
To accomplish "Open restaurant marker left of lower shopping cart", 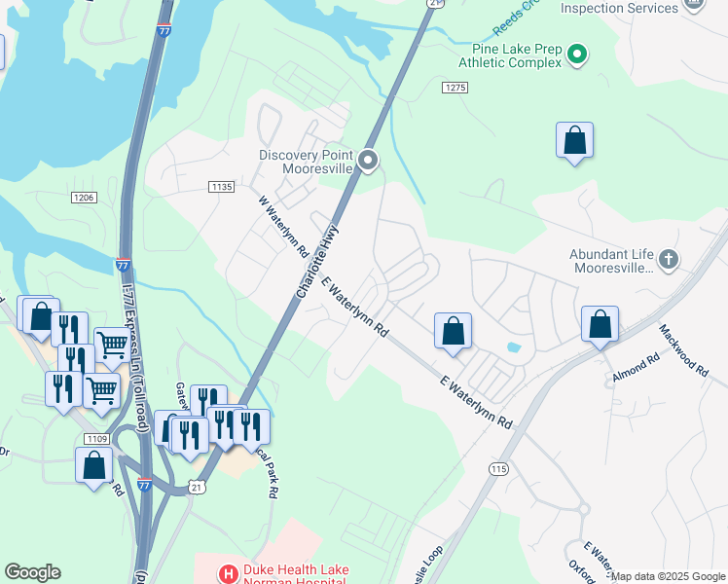I will [63, 392].
